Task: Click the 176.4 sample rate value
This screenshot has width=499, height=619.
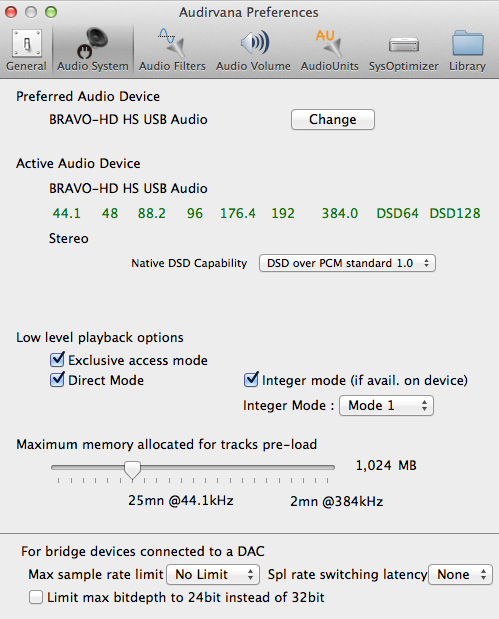Action: point(238,213)
